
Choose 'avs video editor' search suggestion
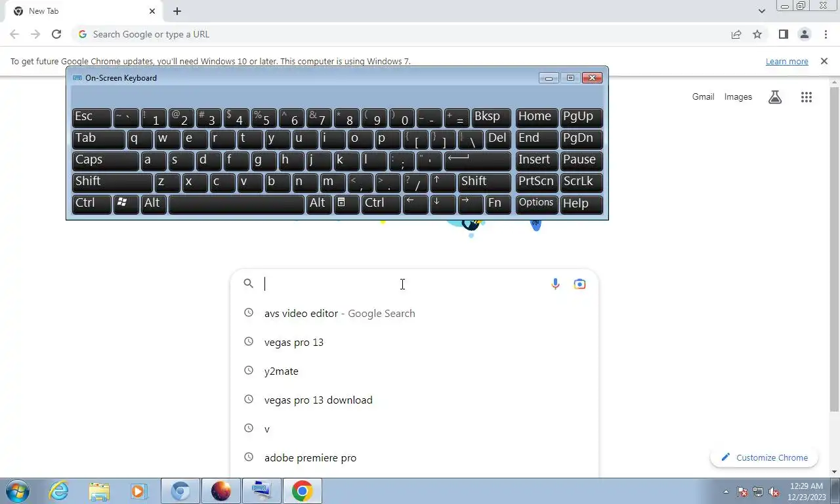[414, 313]
